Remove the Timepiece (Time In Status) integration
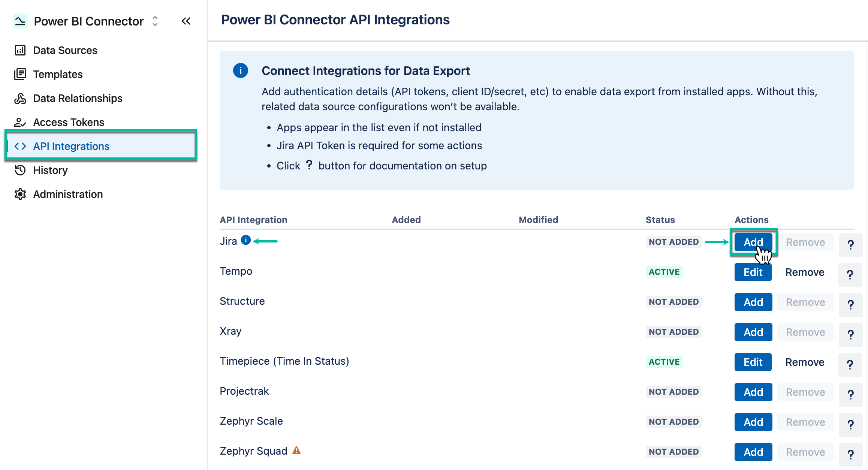868x470 pixels. pos(805,362)
